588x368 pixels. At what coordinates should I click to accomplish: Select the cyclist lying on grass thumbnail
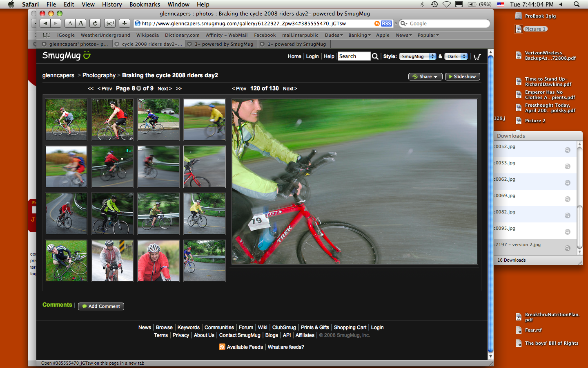click(x=66, y=261)
